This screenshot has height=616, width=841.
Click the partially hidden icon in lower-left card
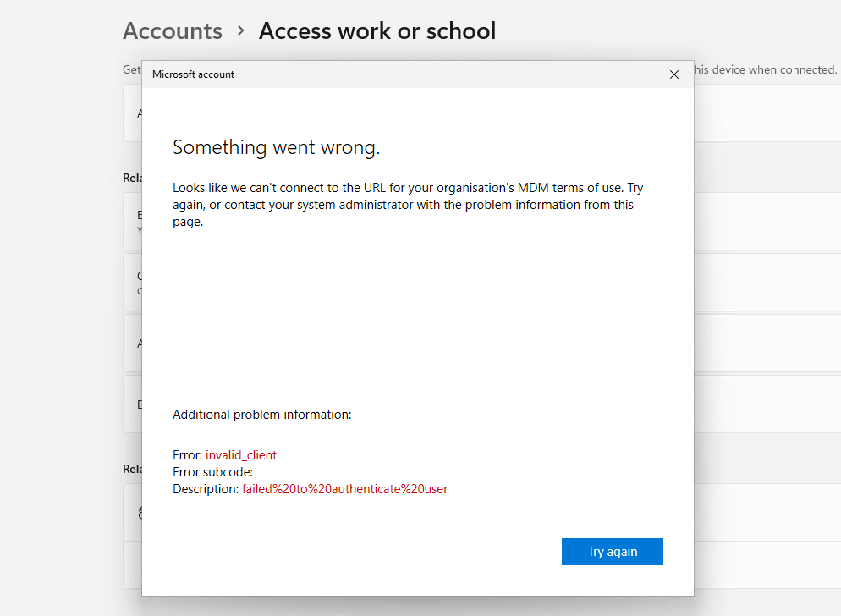138,513
